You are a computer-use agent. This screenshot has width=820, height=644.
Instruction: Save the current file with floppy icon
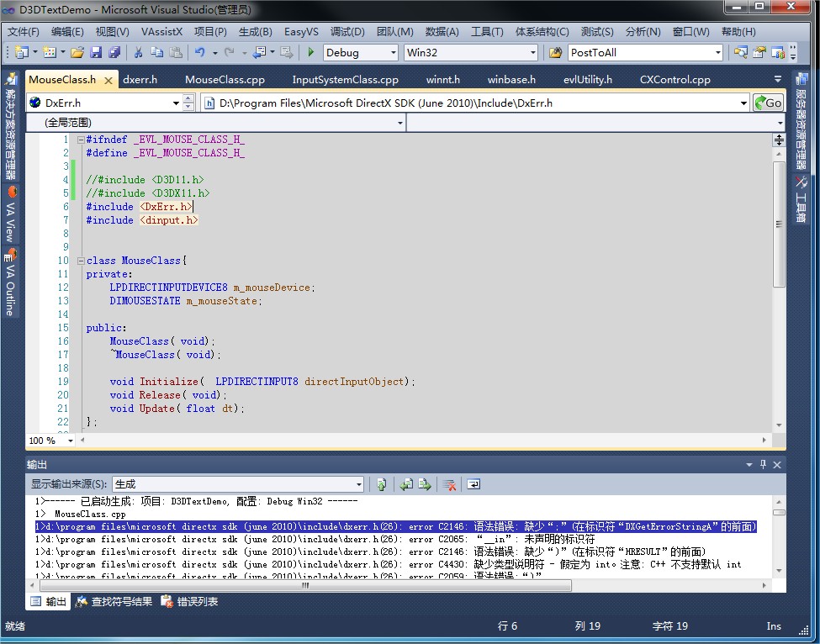click(x=96, y=52)
